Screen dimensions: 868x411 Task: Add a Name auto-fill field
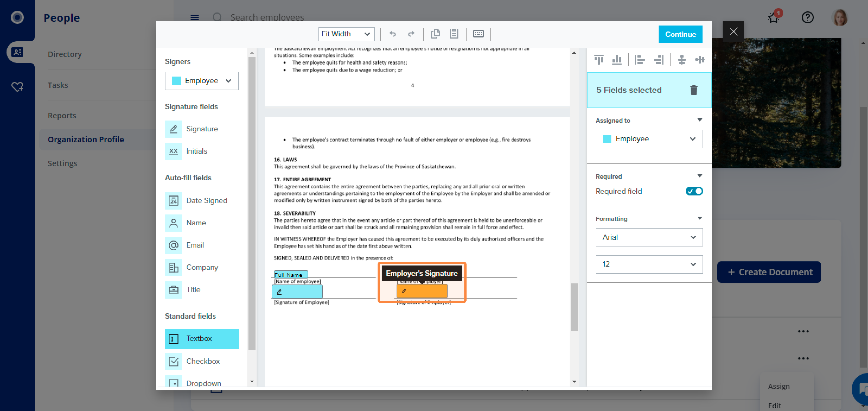pos(202,223)
